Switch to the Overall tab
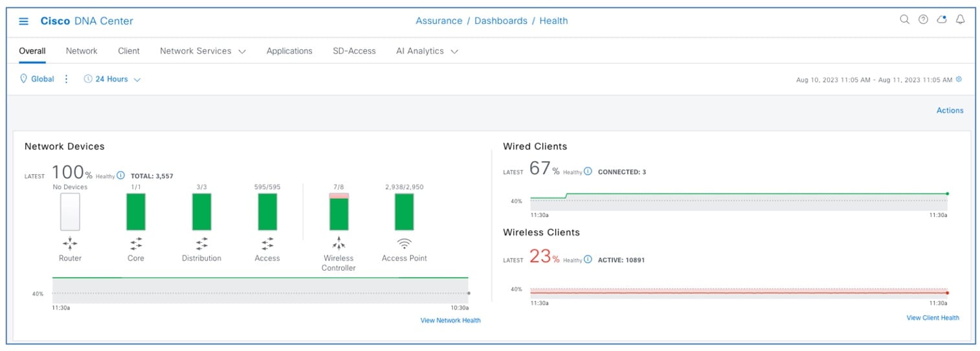The image size is (980, 351). tap(32, 51)
